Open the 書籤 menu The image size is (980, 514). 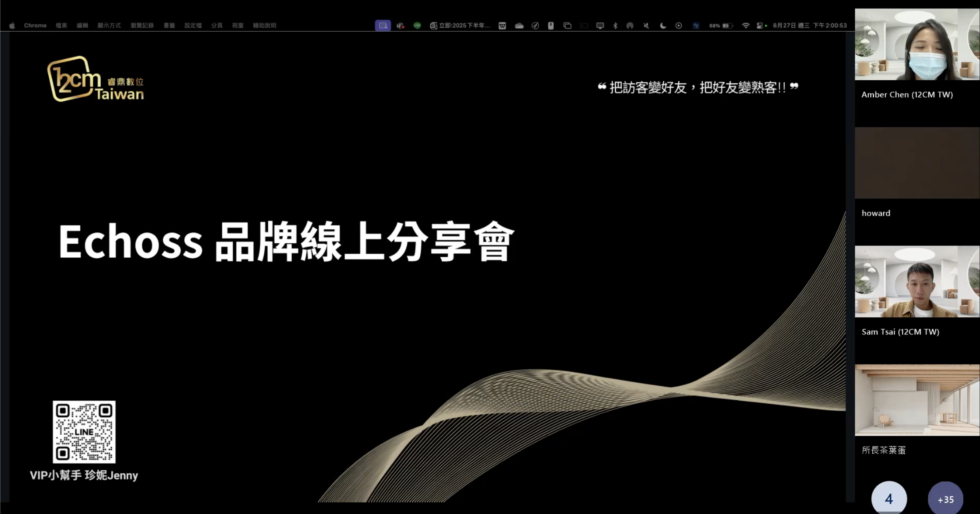[169, 26]
